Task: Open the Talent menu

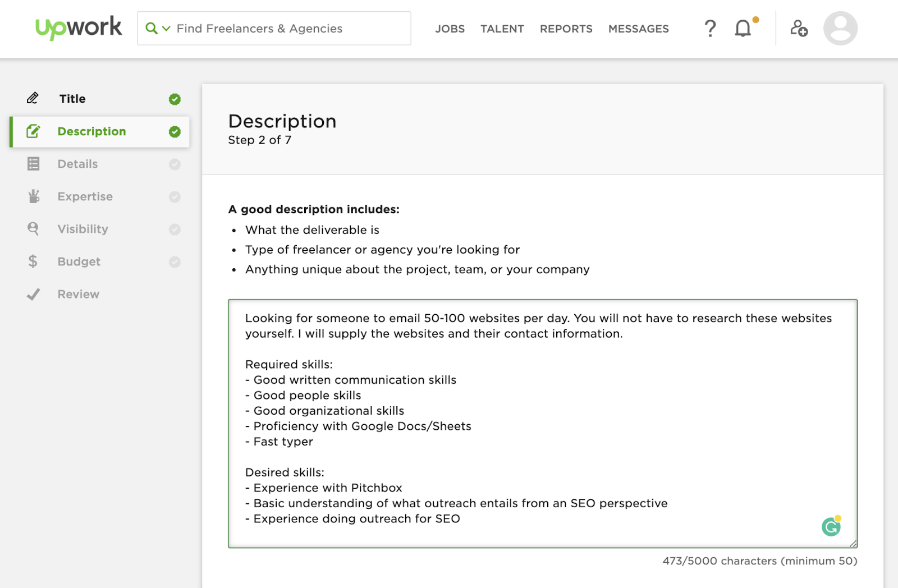Action: tap(502, 29)
